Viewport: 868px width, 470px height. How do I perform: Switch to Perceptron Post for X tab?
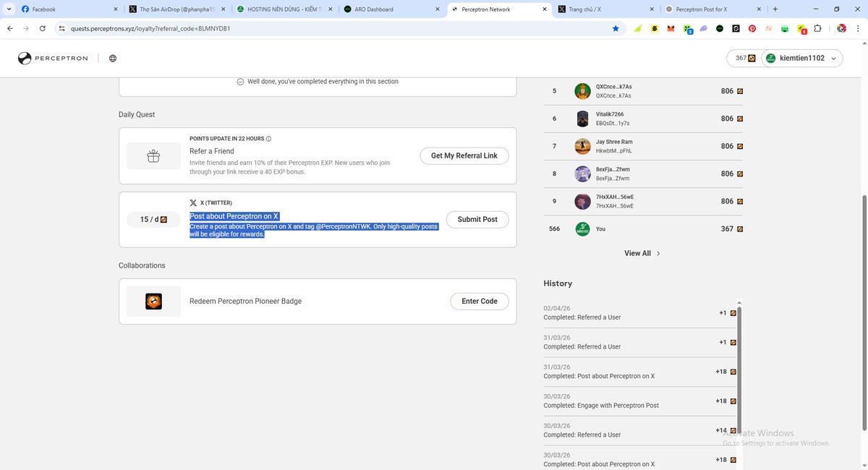coord(712,9)
